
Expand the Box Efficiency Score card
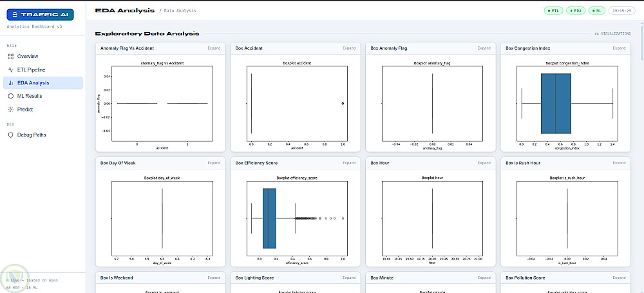point(349,163)
